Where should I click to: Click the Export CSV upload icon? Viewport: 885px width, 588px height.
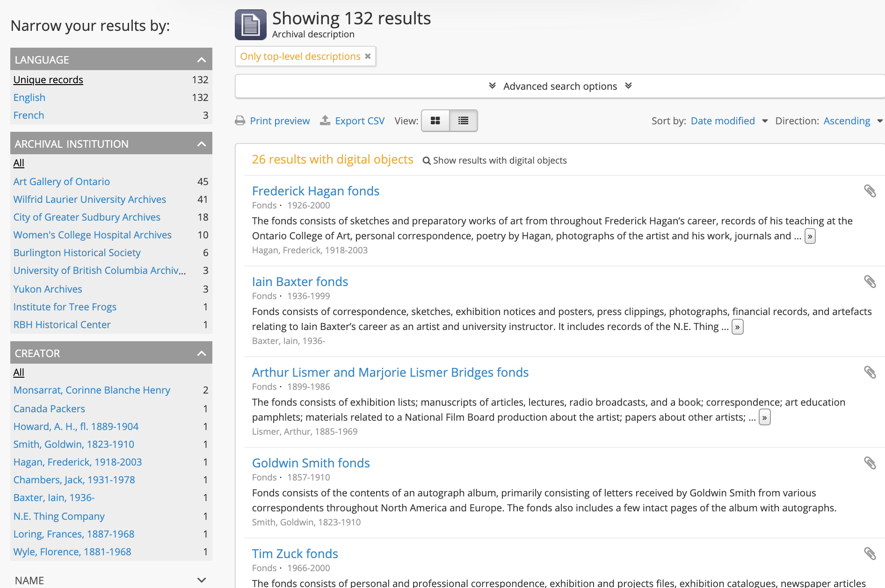click(325, 121)
